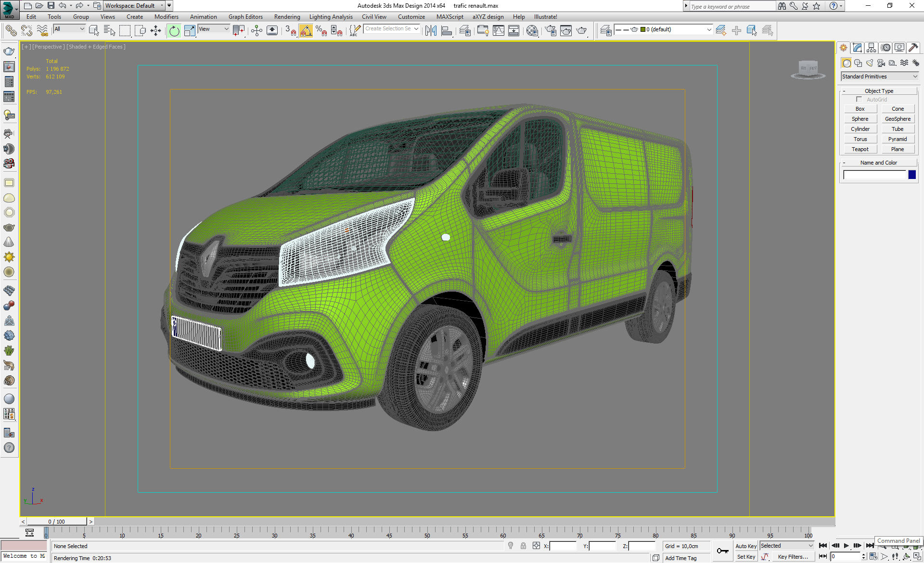Screen dimensions: 924x563
Task: Collapse the Name and Color rollout
Action: click(879, 163)
